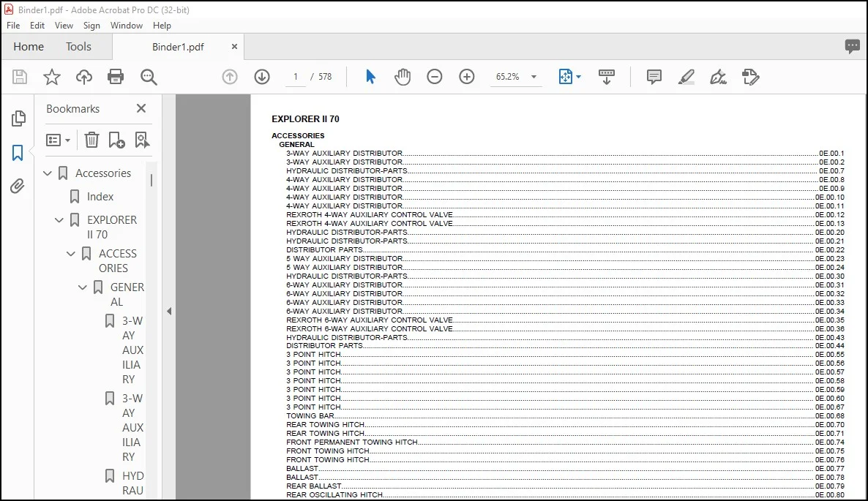Select the EXPLORER II 70 bookmark
Image resolution: width=868 pixels, height=501 pixels.
(112, 227)
